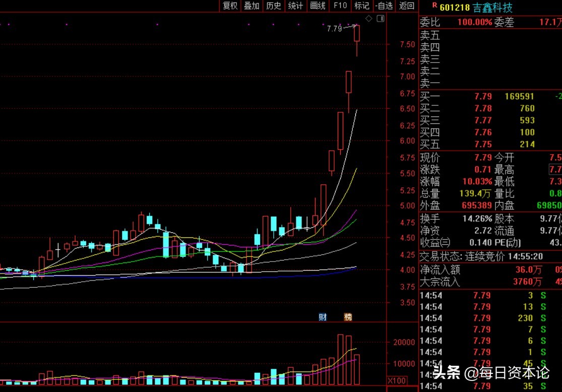The height and width of the screenshot is (392, 562).
Task: Click the 现价 7.79 value
Action: (x=483, y=158)
